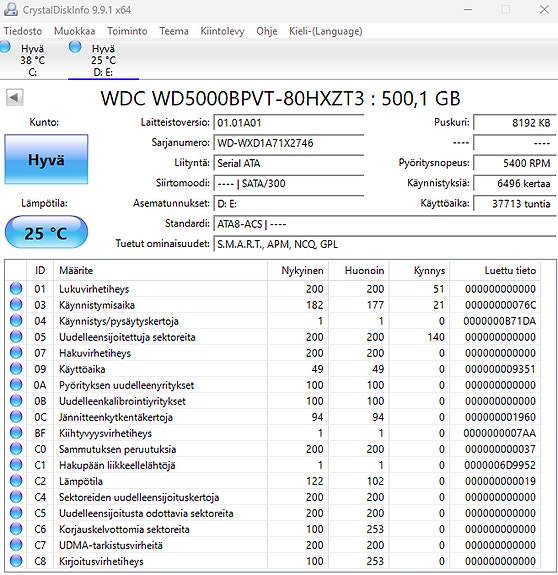Click the Luettu tieto column header
Screen dimensions: 558x575
[x=495, y=271]
